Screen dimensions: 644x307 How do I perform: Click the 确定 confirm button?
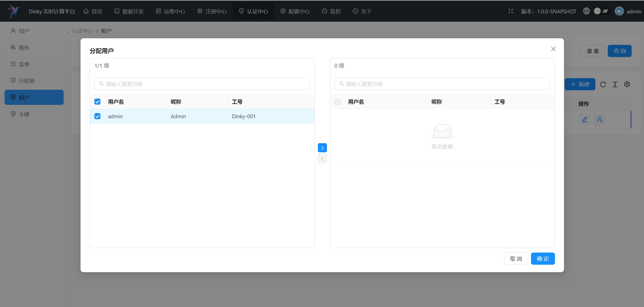543,258
